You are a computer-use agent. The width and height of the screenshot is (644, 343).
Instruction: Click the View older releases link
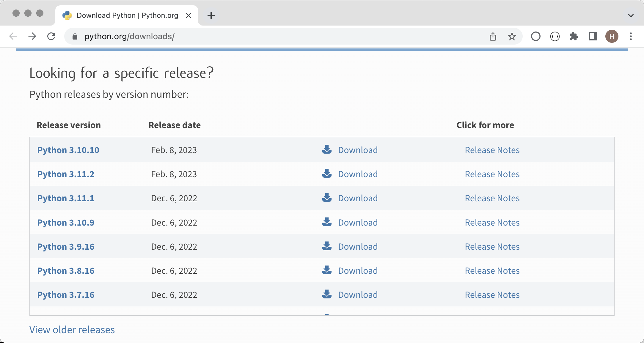point(72,330)
